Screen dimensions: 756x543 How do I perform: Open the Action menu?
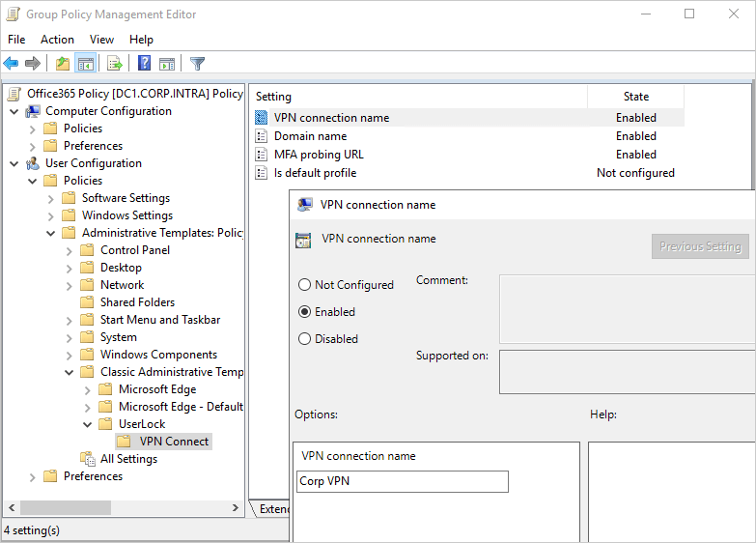click(57, 40)
